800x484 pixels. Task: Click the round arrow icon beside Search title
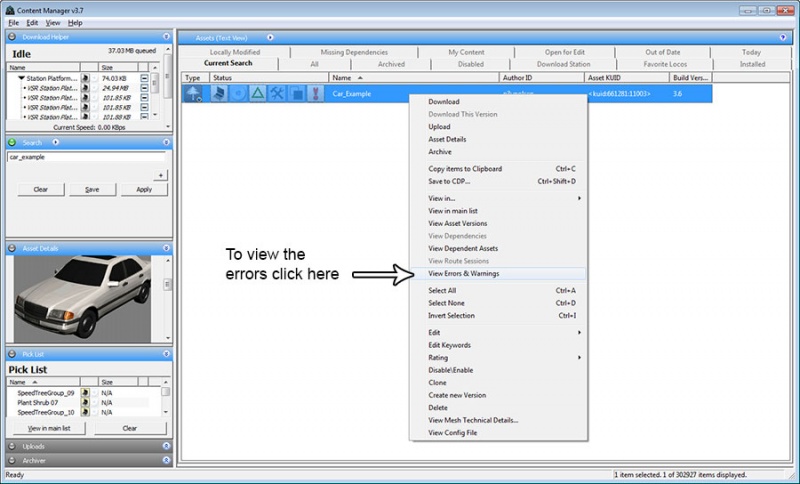tap(56, 142)
